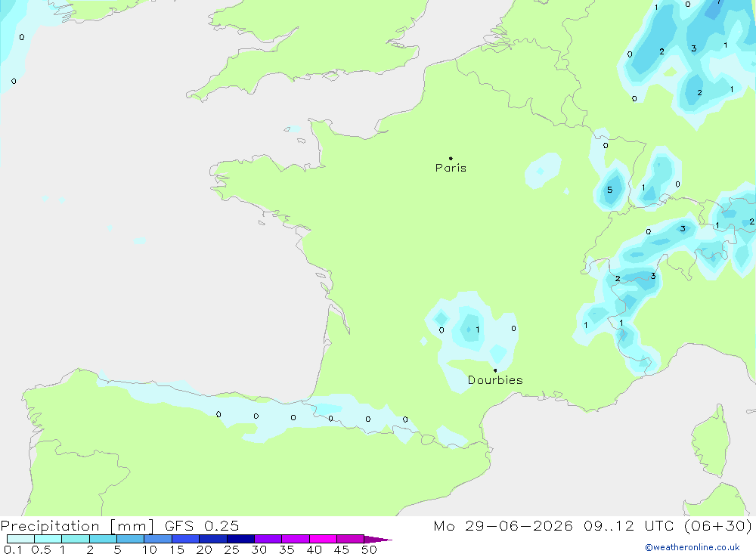756x554 pixels.
Task: Pick the 35–40 mm legend swatch
Action: [x=296, y=539]
